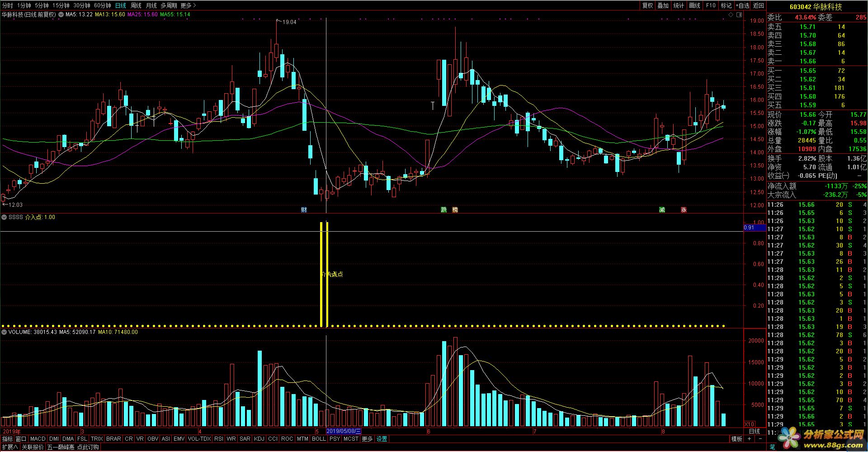Click the 跌 marker icon on chart
The height and width of the screenshot is (452, 868).
(x=444, y=210)
